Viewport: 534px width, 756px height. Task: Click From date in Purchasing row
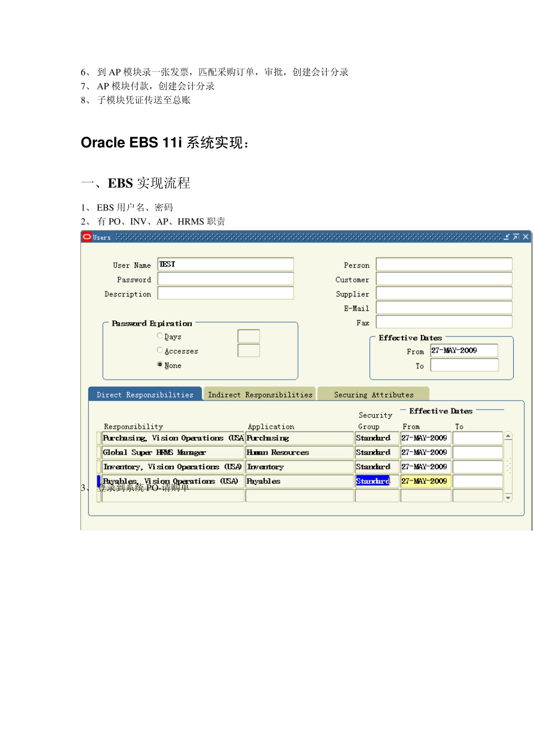[426, 438]
